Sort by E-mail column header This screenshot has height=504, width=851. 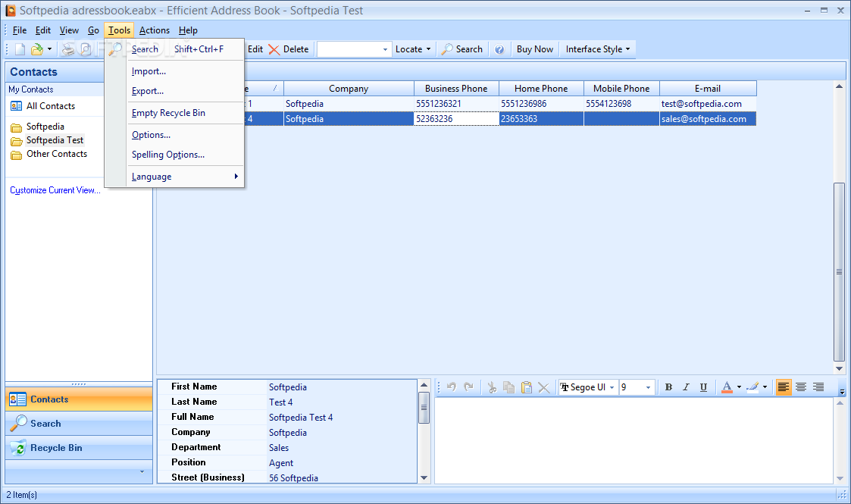[708, 89]
